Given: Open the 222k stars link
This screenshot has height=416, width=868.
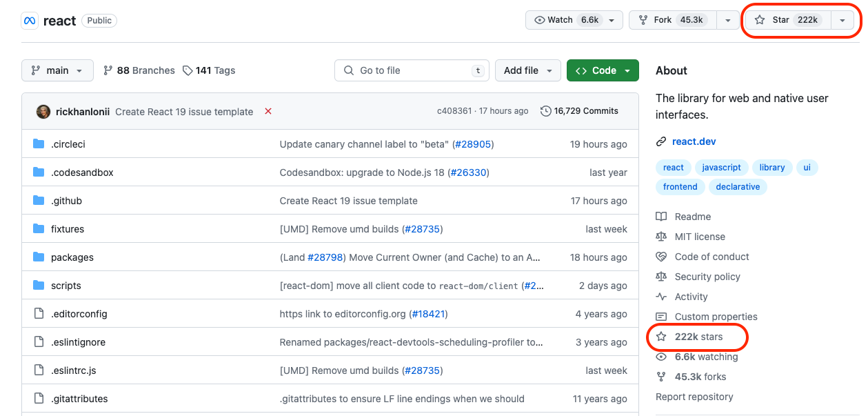Looking at the screenshot, I should [698, 337].
